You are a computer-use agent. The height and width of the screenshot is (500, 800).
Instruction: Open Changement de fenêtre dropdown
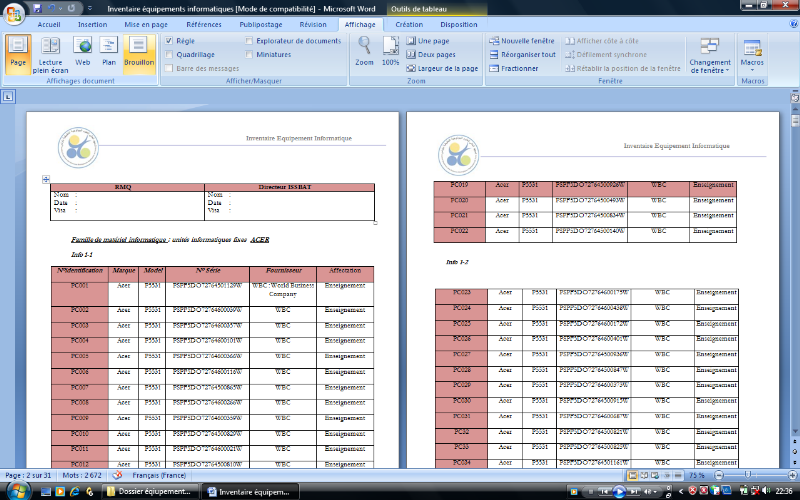pos(710,55)
